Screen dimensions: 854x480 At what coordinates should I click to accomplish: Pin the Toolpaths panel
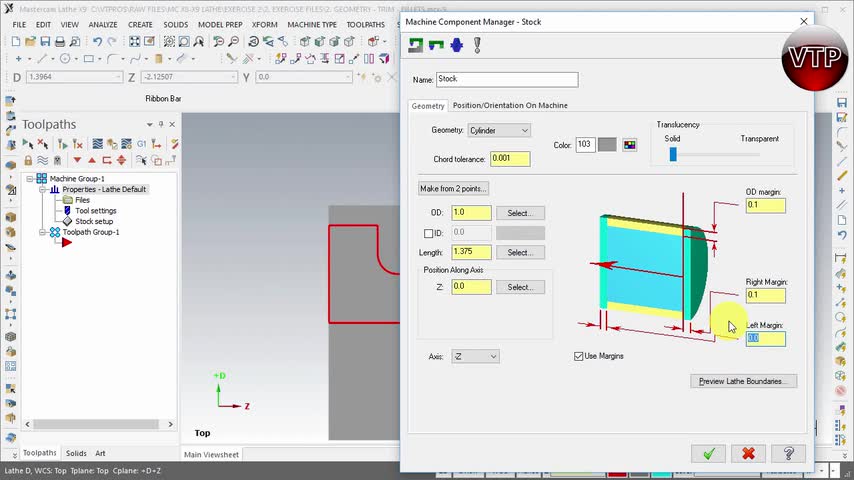pyautogui.click(x=161, y=124)
